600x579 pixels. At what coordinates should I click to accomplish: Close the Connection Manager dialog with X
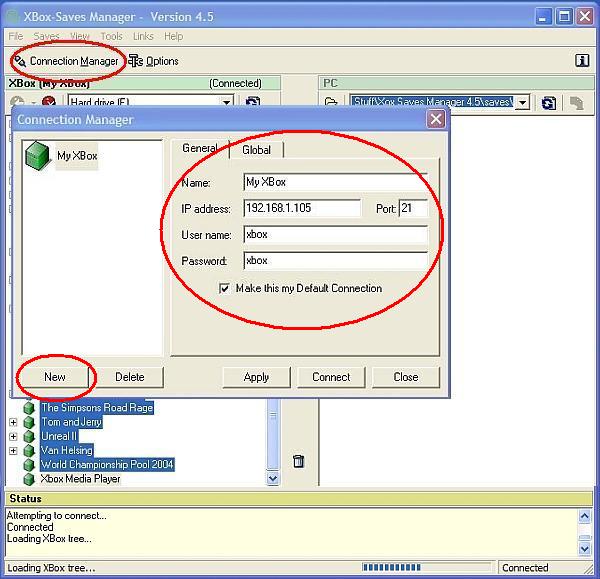(436, 119)
